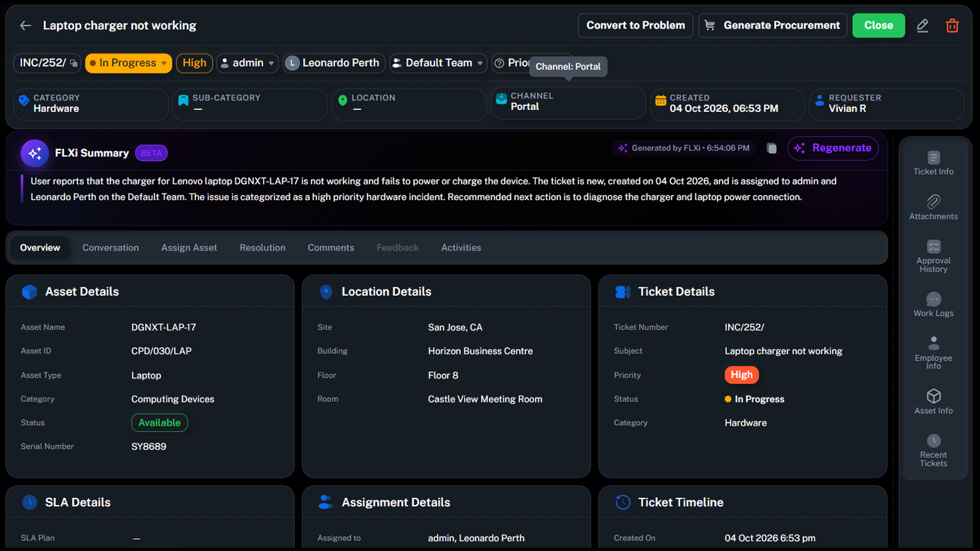The width and height of the screenshot is (980, 551).
Task: Delete ticket using the red trash icon
Action: (x=952, y=26)
